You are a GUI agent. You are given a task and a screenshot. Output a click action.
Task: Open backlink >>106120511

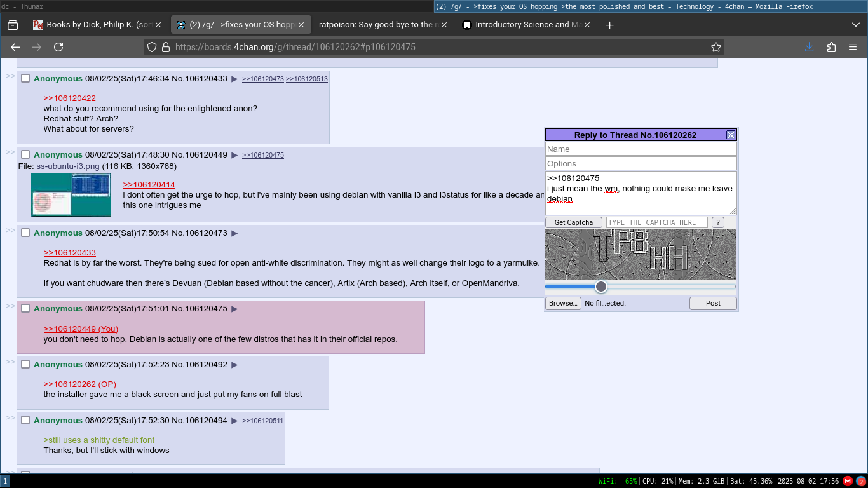click(263, 421)
